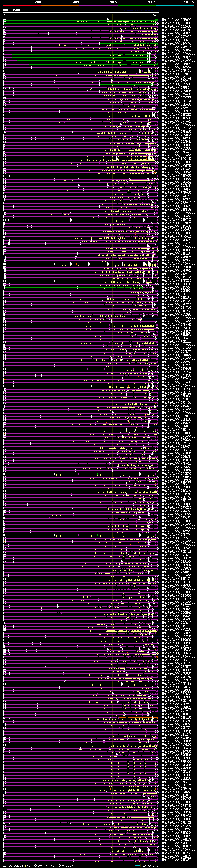Click hit label UniRef100_Q8L685
The width and height of the screenshot is (197, 868).
pos(177,104)
